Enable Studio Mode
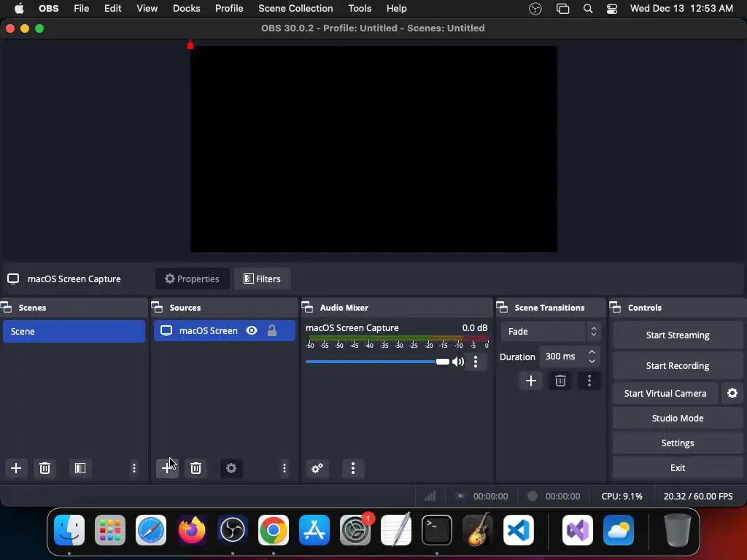The width and height of the screenshot is (747, 560). (x=678, y=418)
